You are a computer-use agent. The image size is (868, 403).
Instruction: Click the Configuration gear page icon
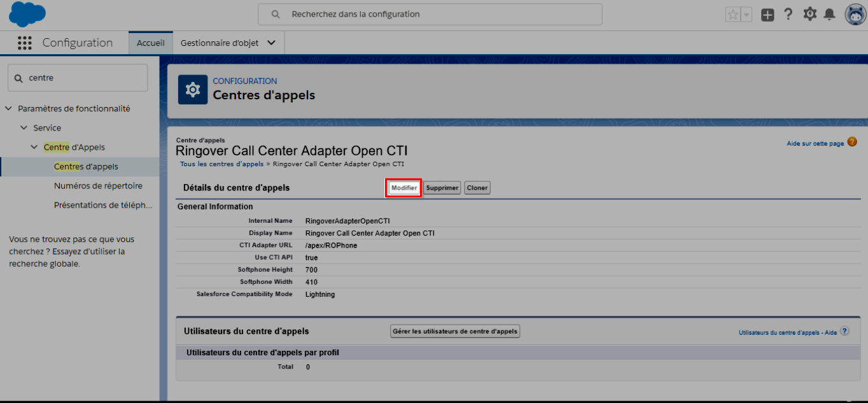(192, 90)
